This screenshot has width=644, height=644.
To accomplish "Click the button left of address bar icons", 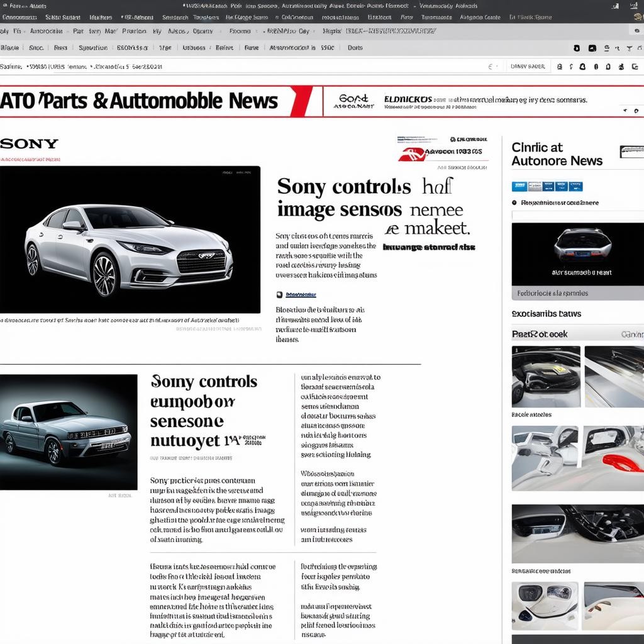I will [x=527, y=66].
